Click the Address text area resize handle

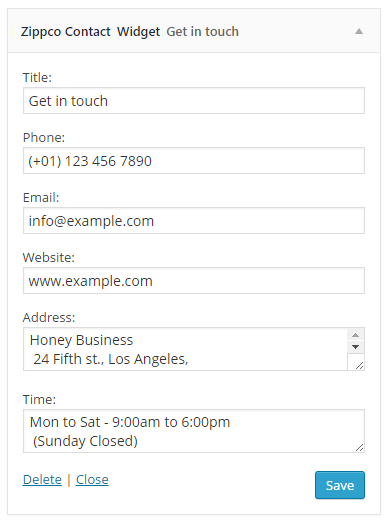click(359, 366)
